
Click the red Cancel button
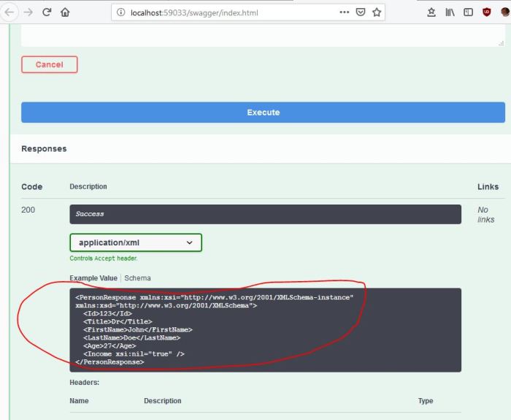49,64
